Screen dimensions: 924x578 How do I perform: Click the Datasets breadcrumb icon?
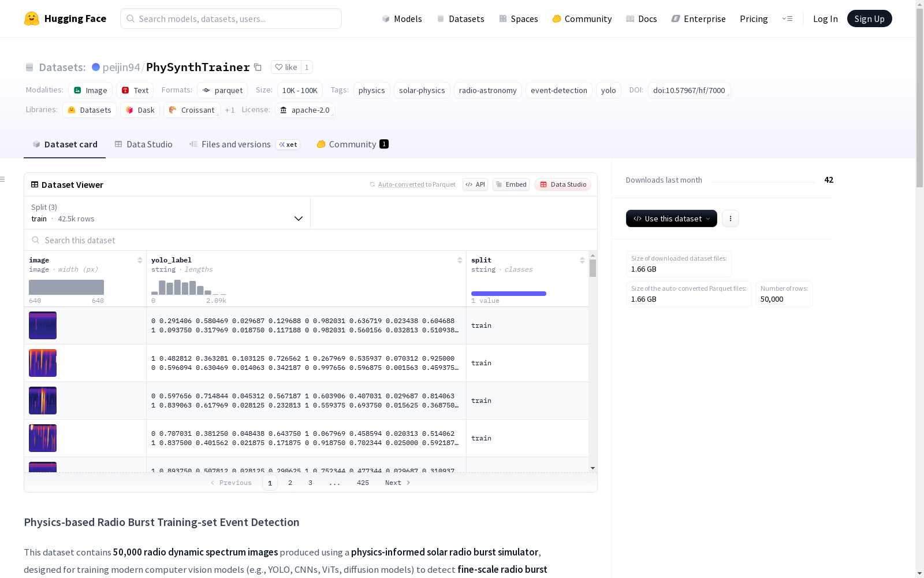click(x=29, y=67)
